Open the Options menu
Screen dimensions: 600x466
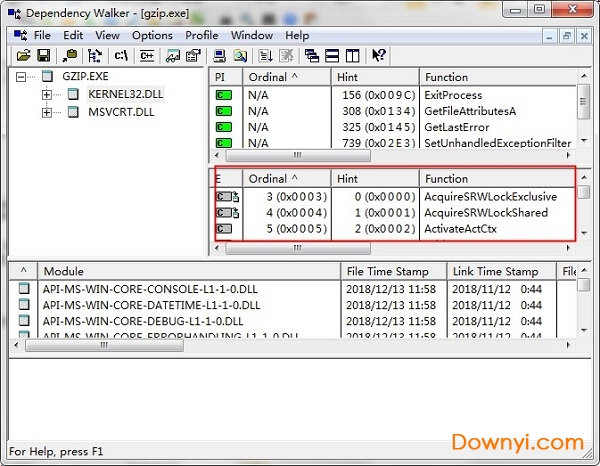pyautogui.click(x=152, y=35)
